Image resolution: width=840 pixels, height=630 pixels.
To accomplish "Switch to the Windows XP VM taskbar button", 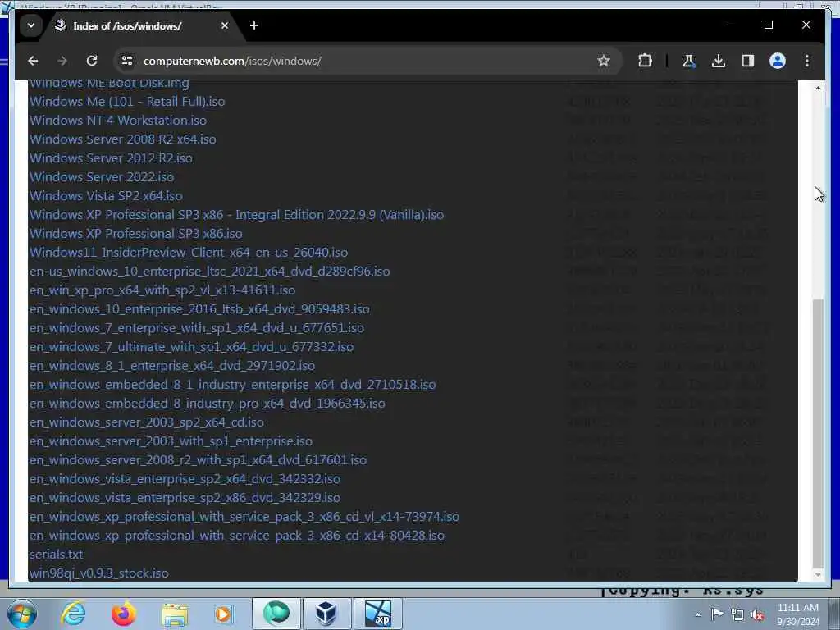I will (x=378, y=614).
